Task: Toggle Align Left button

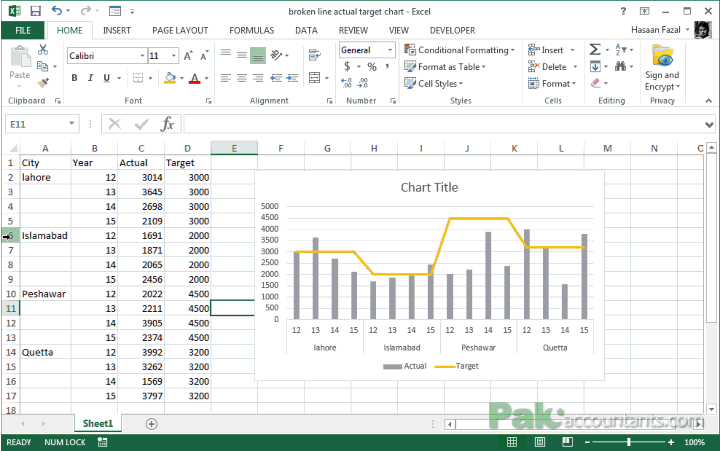Action: coord(225,78)
